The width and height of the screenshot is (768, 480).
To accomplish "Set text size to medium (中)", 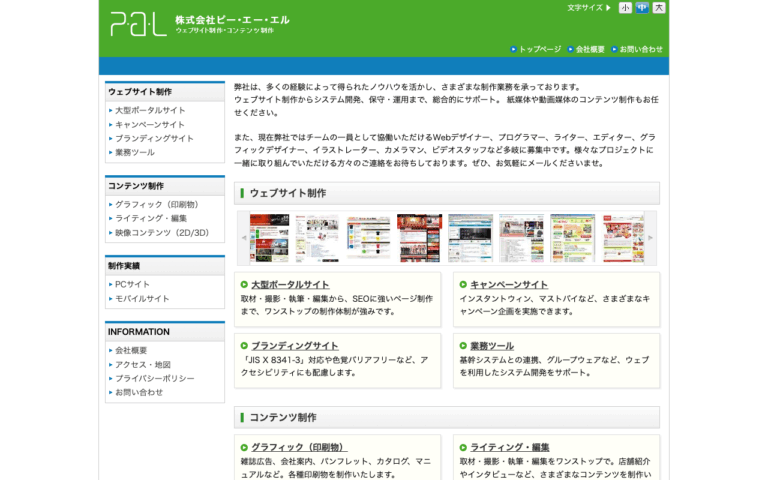I will pos(642,8).
